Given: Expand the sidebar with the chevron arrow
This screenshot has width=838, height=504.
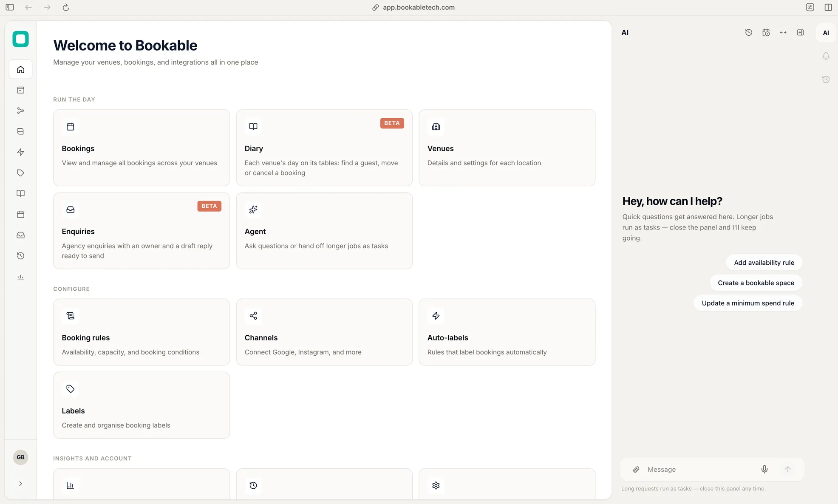Looking at the screenshot, I should click(20, 484).
